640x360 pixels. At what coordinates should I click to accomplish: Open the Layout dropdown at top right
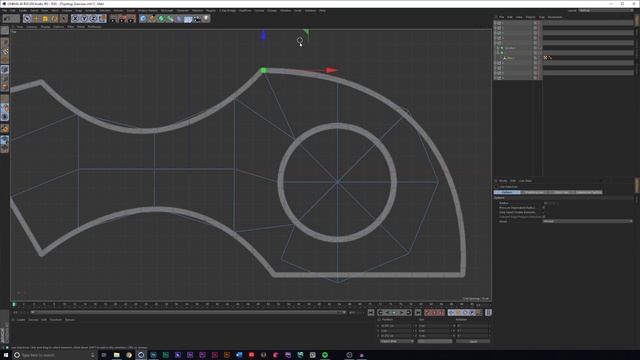click(x=607, y=10)
